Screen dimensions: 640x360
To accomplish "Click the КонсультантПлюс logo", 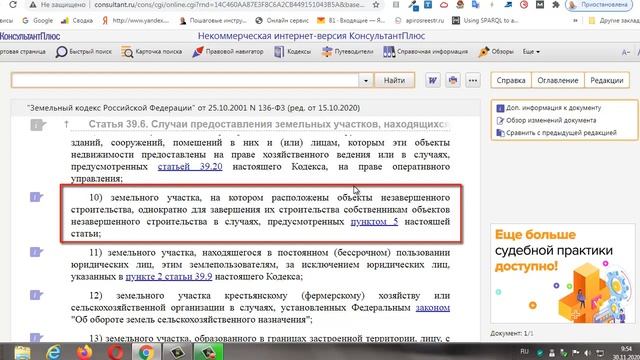I will [x=30, y=36].
